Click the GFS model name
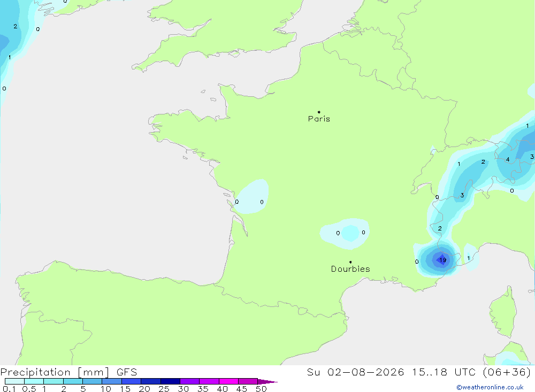535x392 pixels. click(x=127, y=372)
